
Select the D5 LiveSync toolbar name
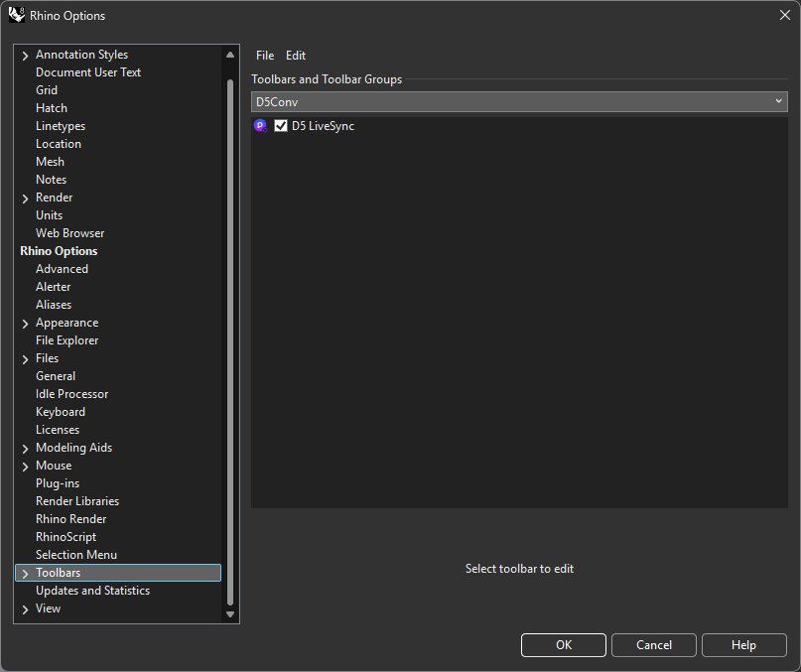point(323,126)
